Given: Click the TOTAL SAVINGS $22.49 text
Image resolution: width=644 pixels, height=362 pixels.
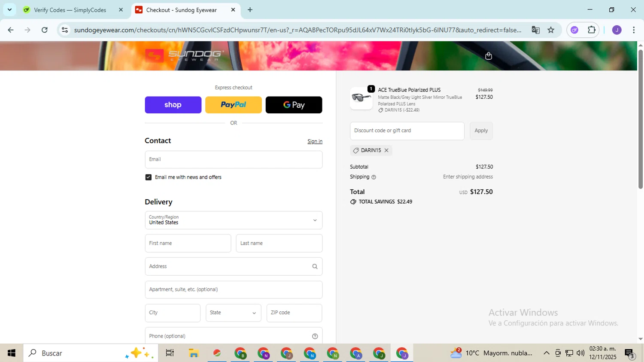Looking at the screenshot, I should 385,202.
